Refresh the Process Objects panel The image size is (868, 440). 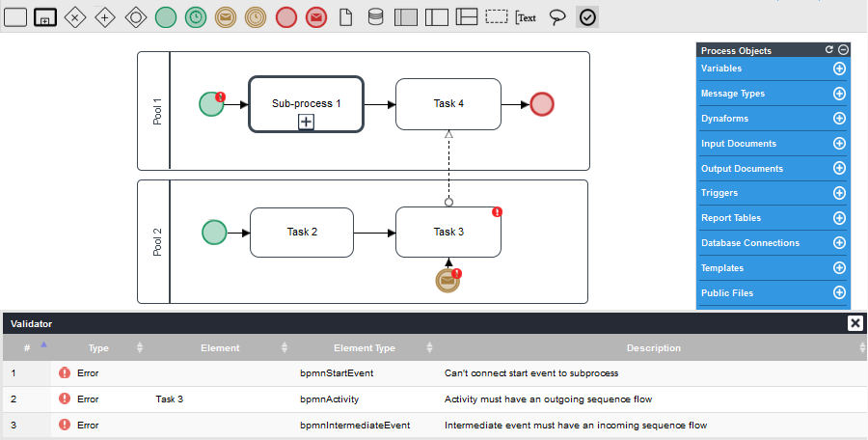click(828, 49)
